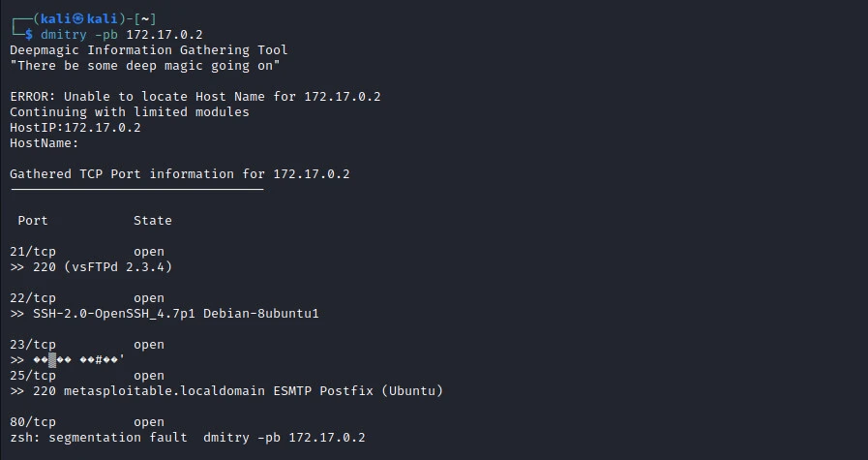Click the empty HostName: line

point(44,143)
